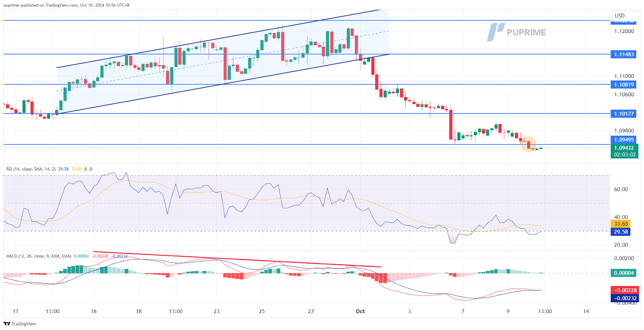Click the orange highlight circle on the candle
Image resolution: width=644 pixels, height=330 pixels.
pos(528,144)
